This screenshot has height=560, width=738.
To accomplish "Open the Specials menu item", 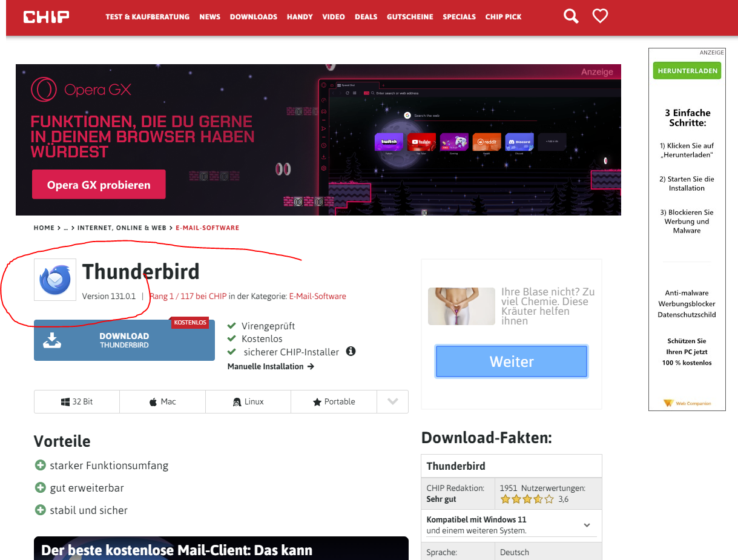I will click(459, 17).
